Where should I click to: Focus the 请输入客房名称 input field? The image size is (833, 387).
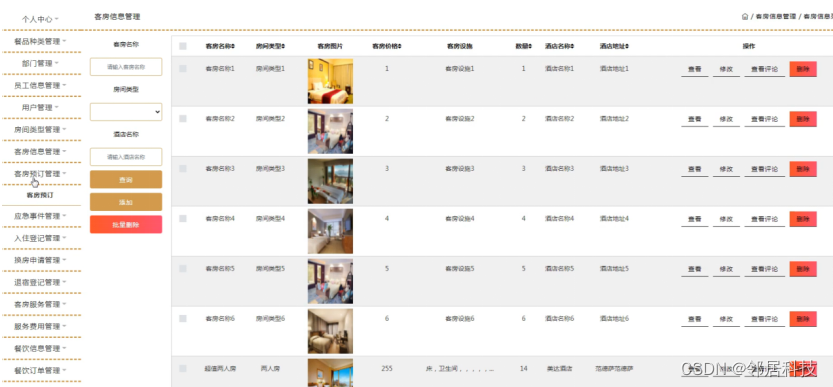point(126,67)
